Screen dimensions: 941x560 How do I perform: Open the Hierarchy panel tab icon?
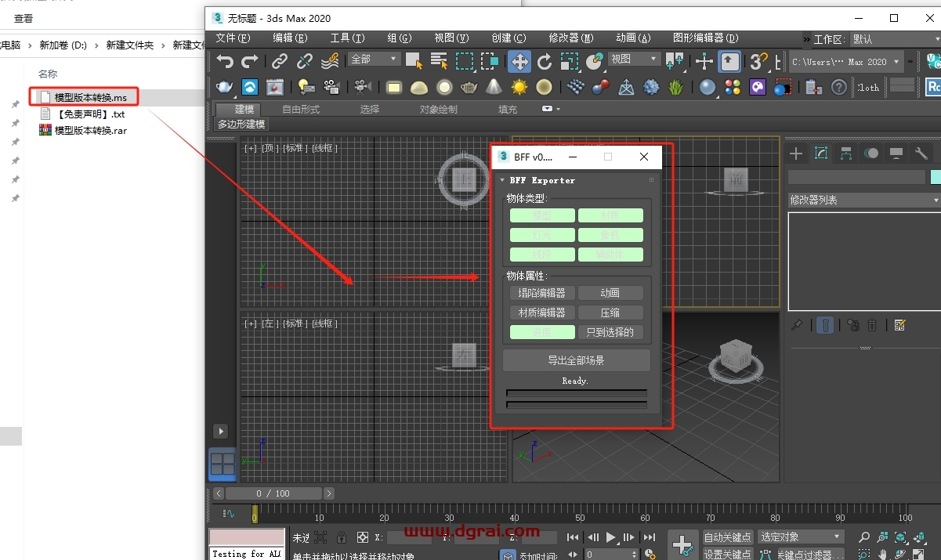point(846,154)
